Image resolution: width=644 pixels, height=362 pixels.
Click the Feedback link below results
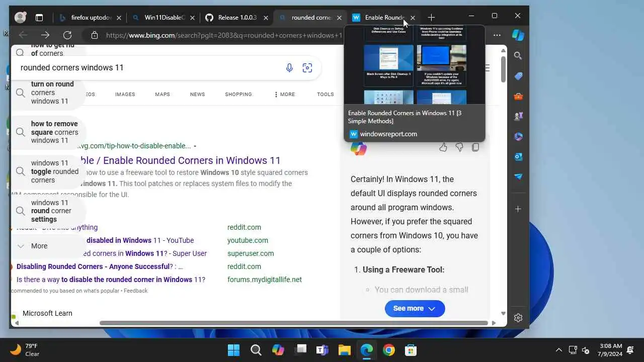click(136, 291)
